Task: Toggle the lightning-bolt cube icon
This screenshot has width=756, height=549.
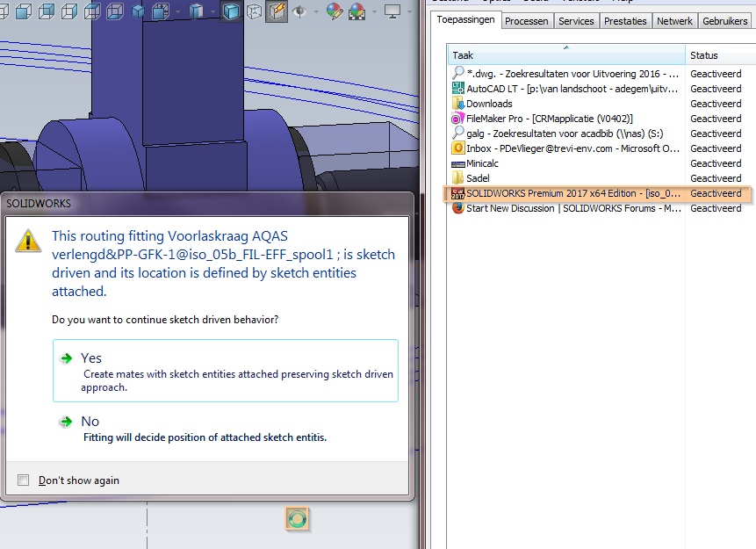Action: click(x=277, y=11)
